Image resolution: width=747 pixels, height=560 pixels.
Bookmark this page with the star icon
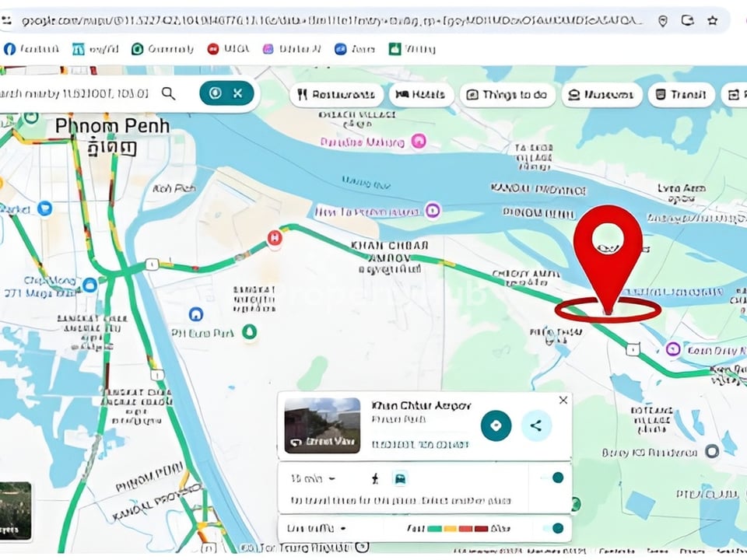(713, 20)
